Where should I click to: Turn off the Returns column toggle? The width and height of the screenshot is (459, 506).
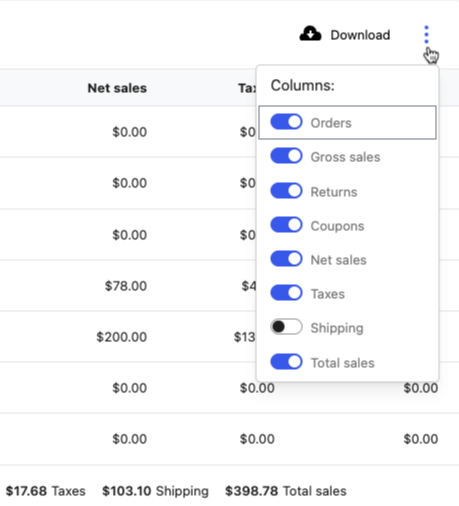coord(286,191)
